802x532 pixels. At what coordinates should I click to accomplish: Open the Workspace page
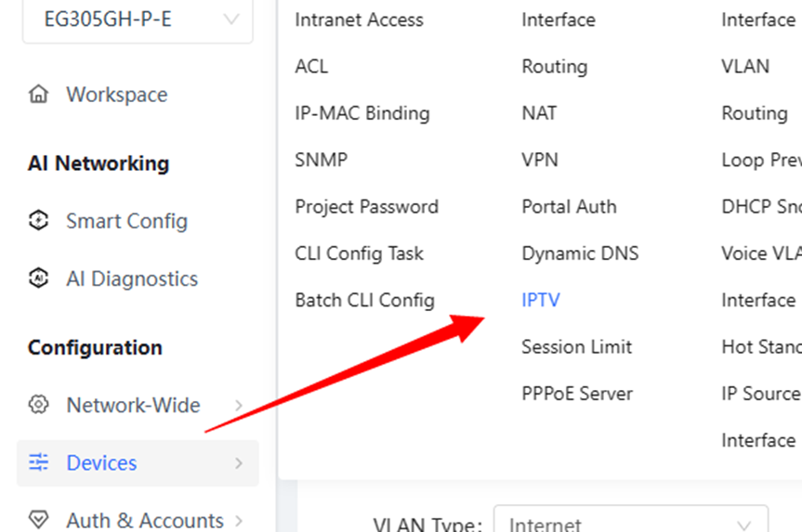[x=116, y=95]
